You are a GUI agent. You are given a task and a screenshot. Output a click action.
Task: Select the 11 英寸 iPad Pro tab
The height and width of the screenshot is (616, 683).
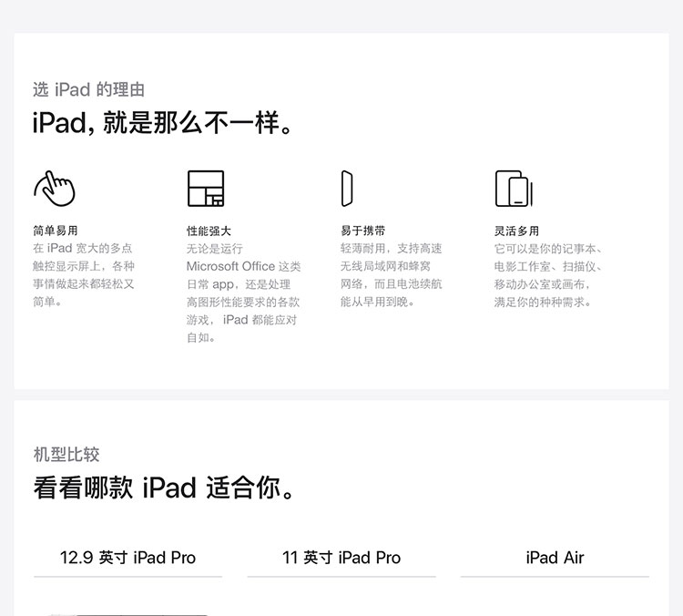[x=341, y=558]
